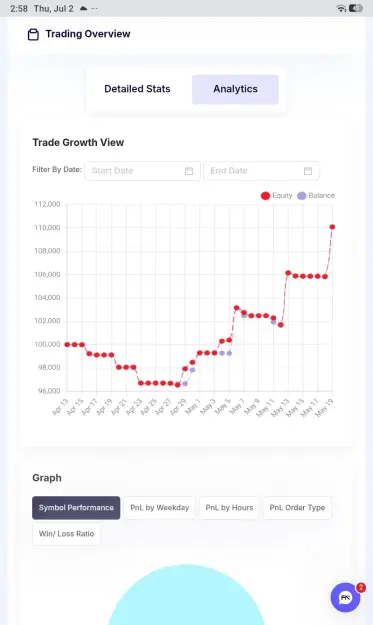Screen dimensions: 373x625
Task: Open the End Date calendar icon
Action: (308, 171)
